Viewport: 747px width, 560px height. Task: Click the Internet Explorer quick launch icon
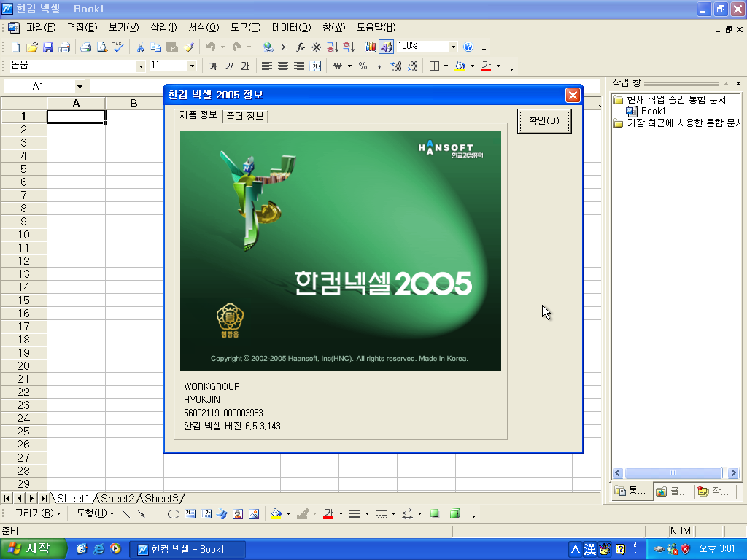(x=98, y=549)
